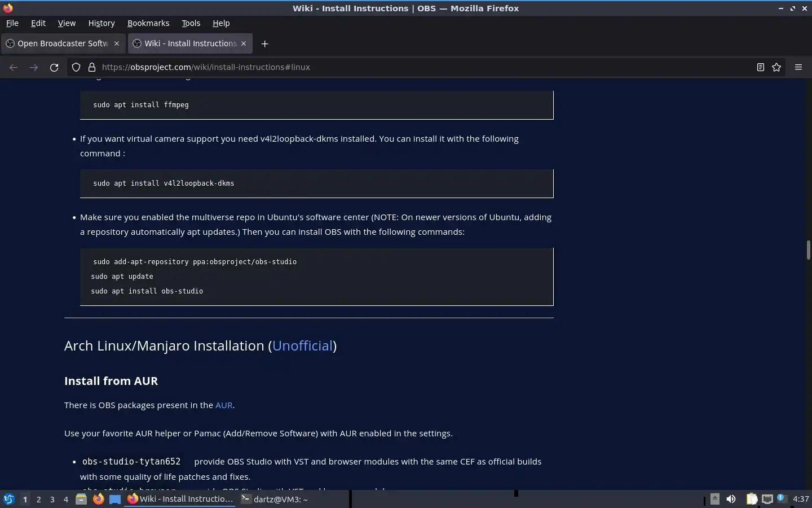Open the clipboard manager tray icon

pyautogui.click(x=752, y=499)
